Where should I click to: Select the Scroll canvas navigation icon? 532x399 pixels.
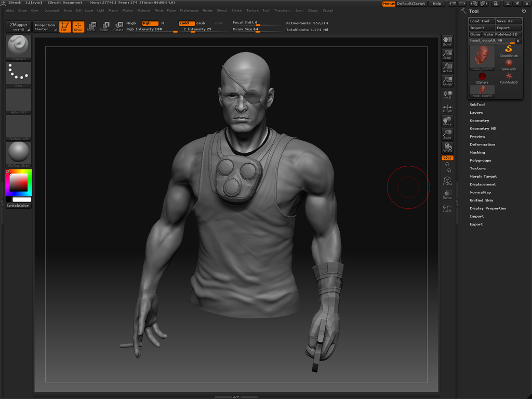tap(447, 41)
